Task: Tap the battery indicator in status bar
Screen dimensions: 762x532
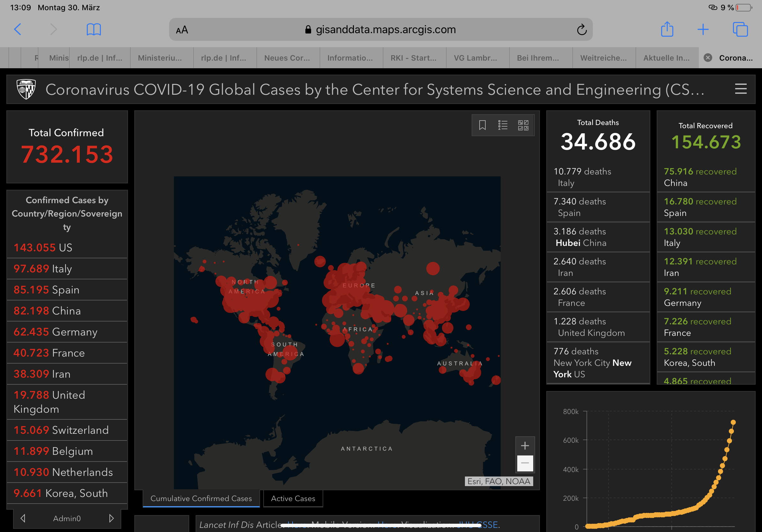Action: pos(744,8)
